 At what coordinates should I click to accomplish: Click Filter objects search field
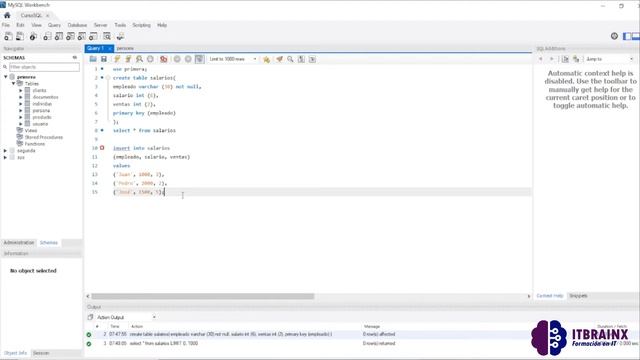(44, 67)
